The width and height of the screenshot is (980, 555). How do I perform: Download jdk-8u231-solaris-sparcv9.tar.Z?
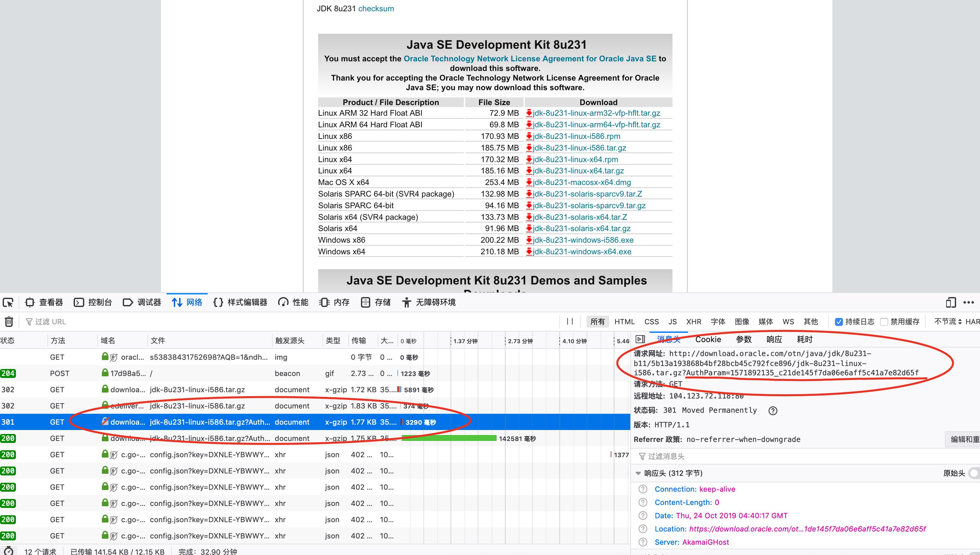(x=587, y=194)
